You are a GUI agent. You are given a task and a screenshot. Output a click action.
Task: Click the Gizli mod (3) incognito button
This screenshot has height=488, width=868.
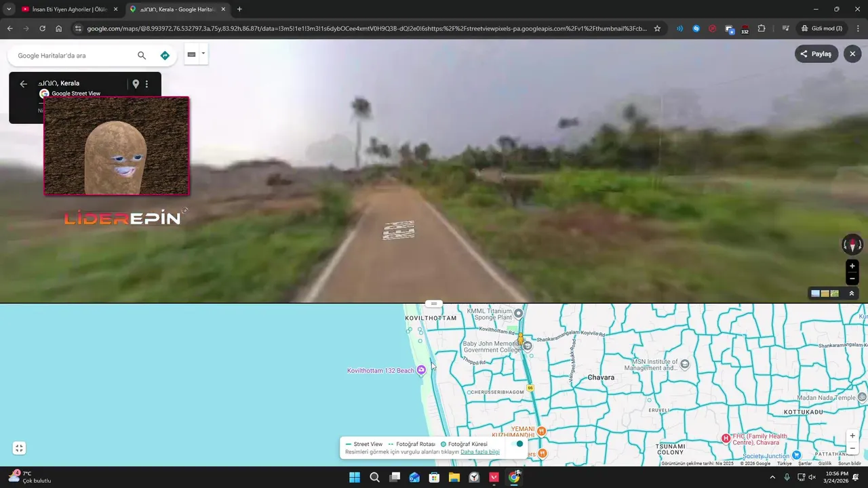coord(821,28)
